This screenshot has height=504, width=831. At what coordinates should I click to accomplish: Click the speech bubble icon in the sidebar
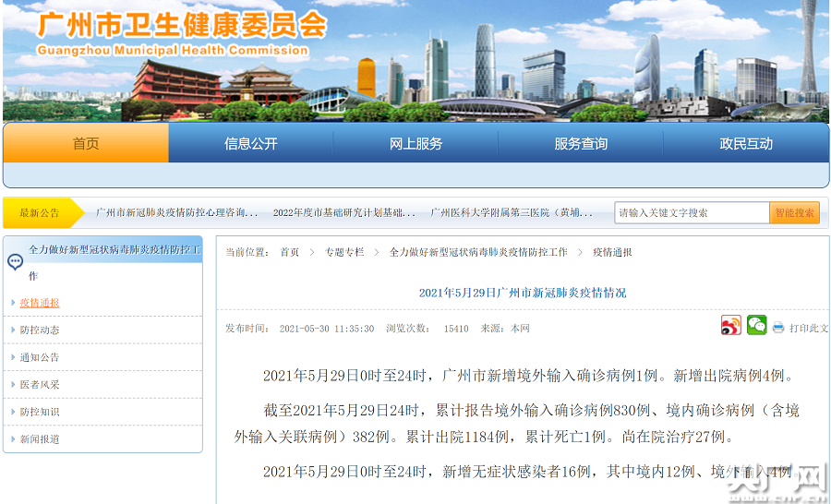(x=15, y=262)
